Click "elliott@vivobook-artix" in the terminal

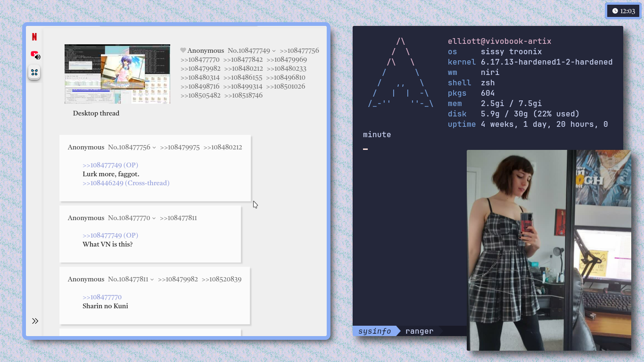click(499, 41)
